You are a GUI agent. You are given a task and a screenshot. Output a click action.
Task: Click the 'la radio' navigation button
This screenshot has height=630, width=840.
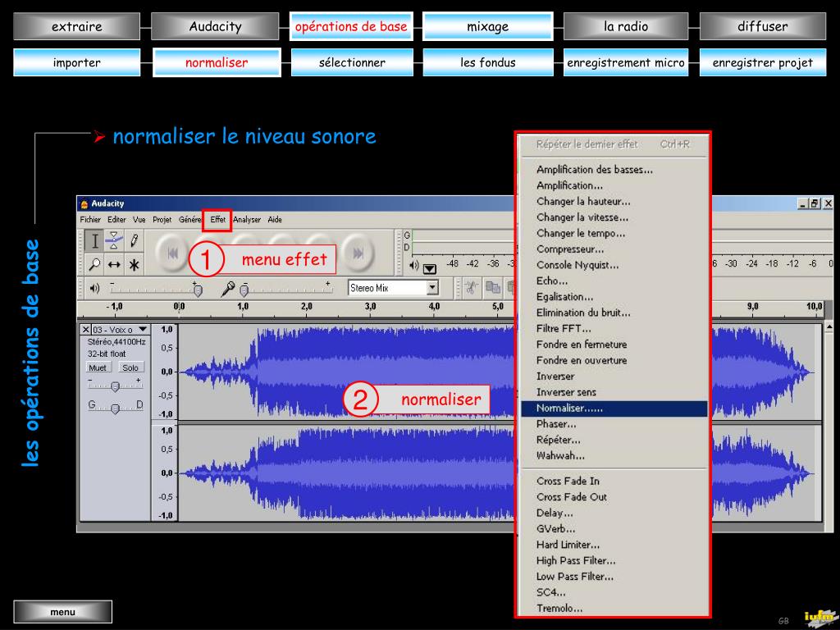point(626,26)
